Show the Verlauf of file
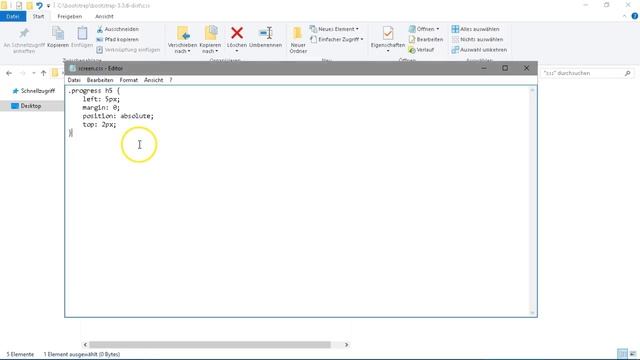 click(421, 49)
